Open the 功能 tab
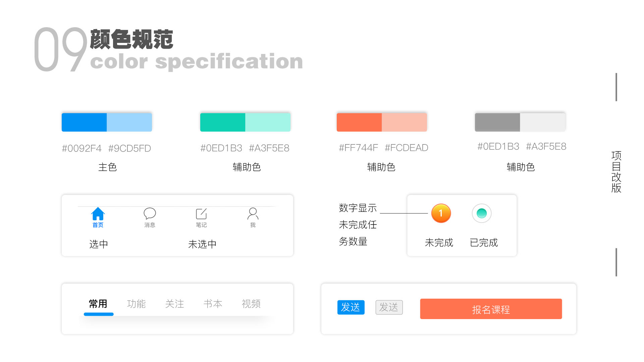Screen dimensions: 644x362 pyautogui.click(x=137, y=304)
